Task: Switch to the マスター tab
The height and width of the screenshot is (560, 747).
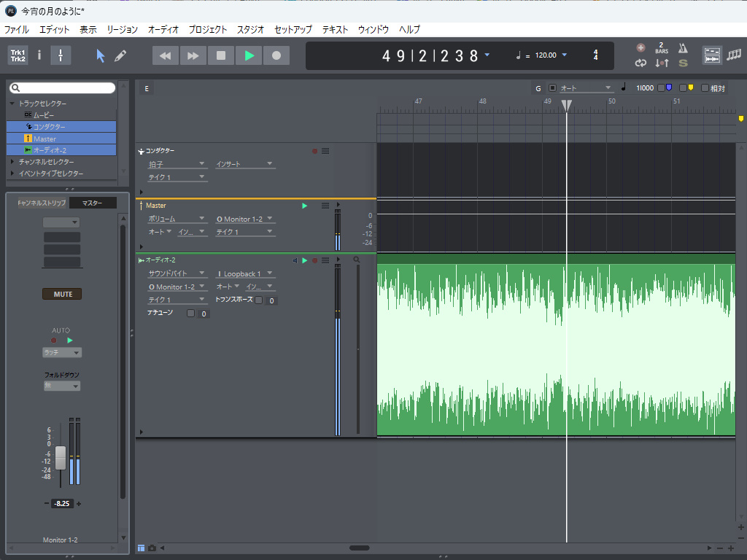Action: tap(92, 203)
